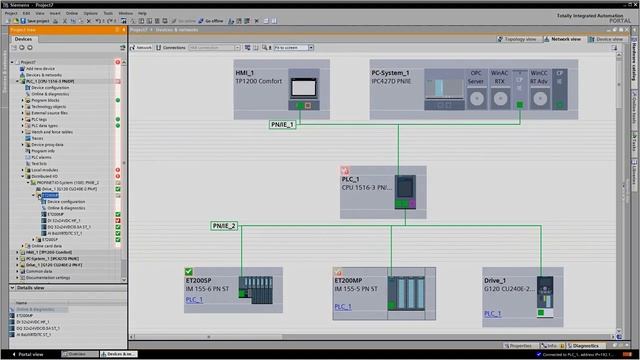The width and height of the screenshot is (640, 360).
Task: Click the HMI_1 TP1200 Comfort device
Action: [282, 89]
